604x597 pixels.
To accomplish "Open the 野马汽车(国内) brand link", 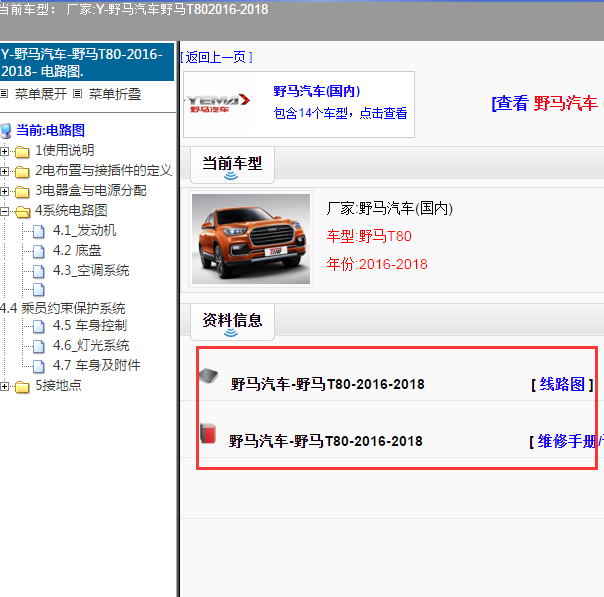I will click(x=317, y=91).
